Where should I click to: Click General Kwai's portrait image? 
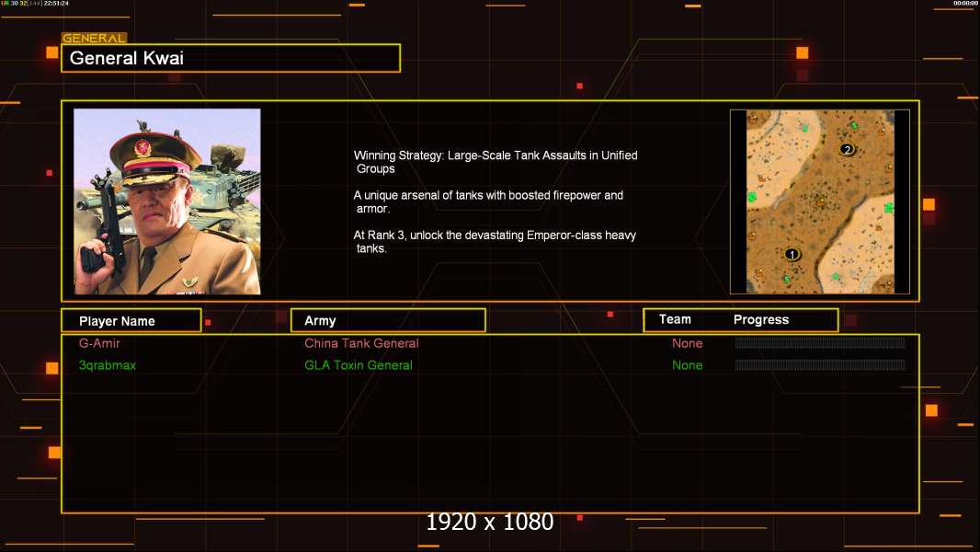coord(167,201)
